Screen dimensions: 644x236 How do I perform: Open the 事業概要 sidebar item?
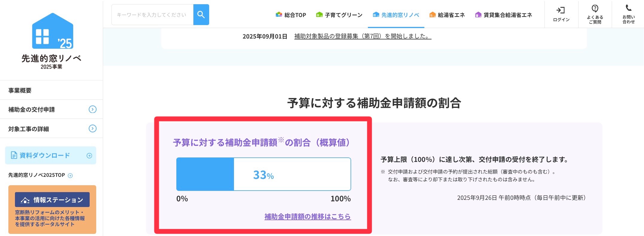point(20,90)
